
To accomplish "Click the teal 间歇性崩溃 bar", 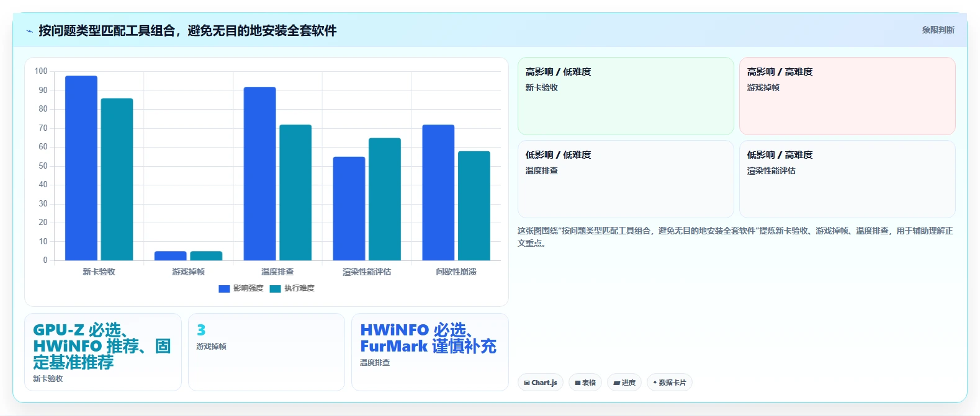I will [474, 206].
